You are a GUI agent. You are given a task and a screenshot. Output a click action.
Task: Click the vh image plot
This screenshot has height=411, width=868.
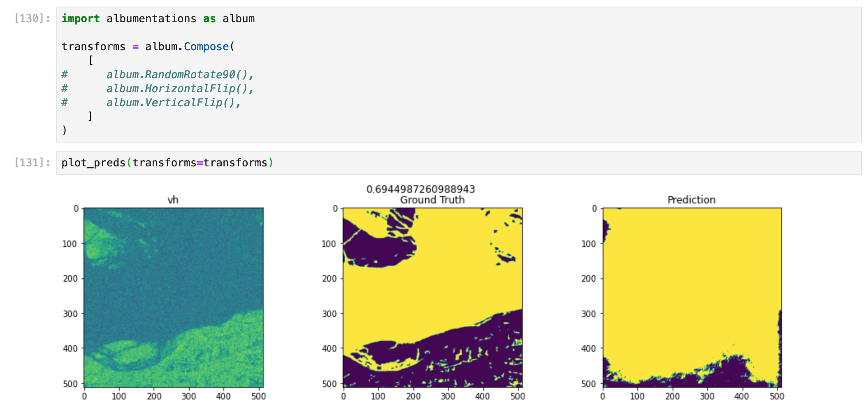pyautogui.click(x=174, y=297)
